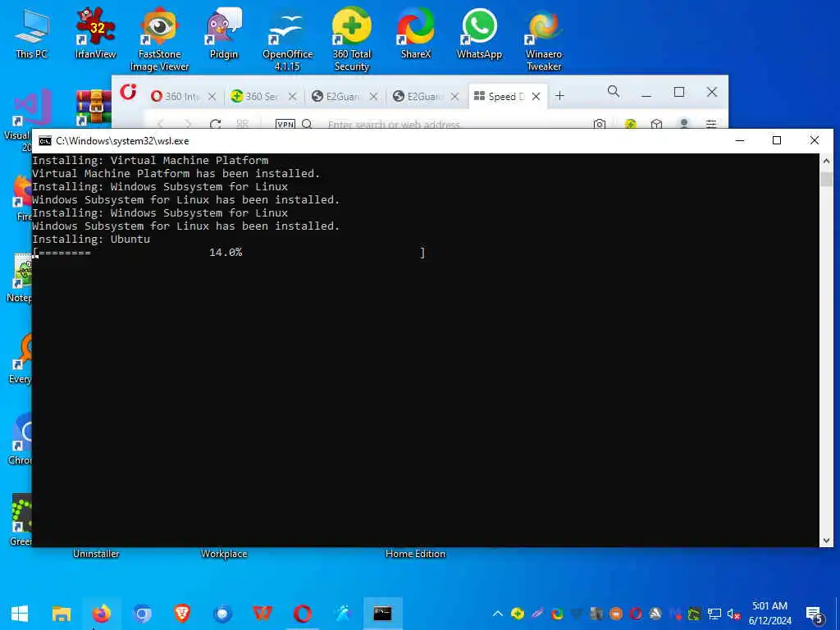Launch IrfanView from the desktop

pyautogui.click(x=95, y=33)
